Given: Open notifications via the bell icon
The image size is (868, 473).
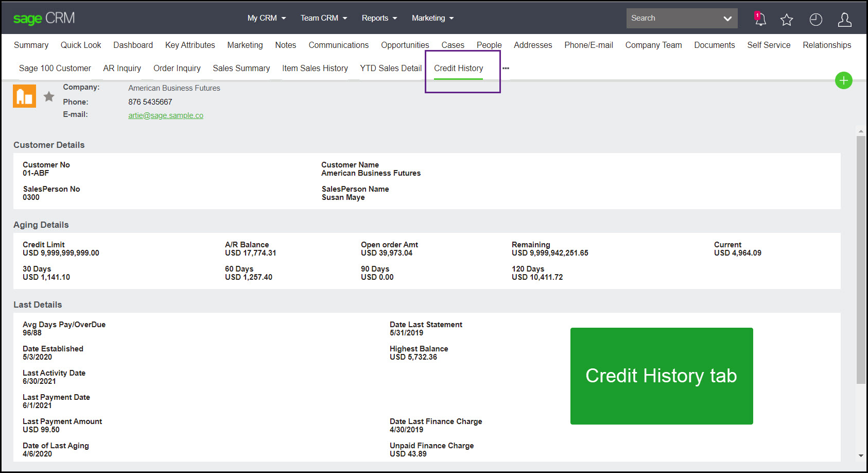Looking at the screenshot, I should (760, 18).
